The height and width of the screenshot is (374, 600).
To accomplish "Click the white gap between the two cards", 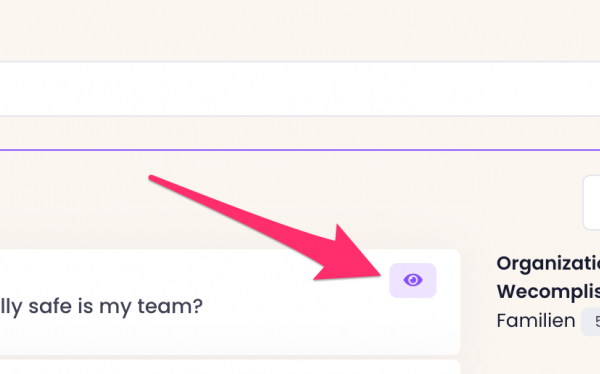I will coord(230,357).
